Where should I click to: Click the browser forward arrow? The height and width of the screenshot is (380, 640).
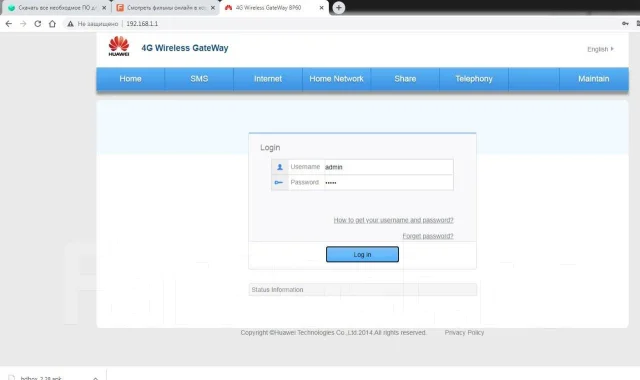23,24
